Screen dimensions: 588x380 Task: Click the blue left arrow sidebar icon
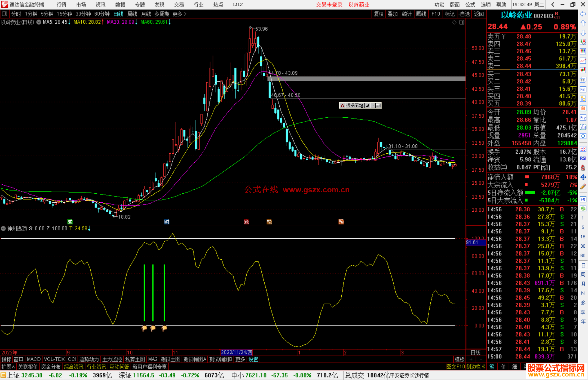[583, 14]
